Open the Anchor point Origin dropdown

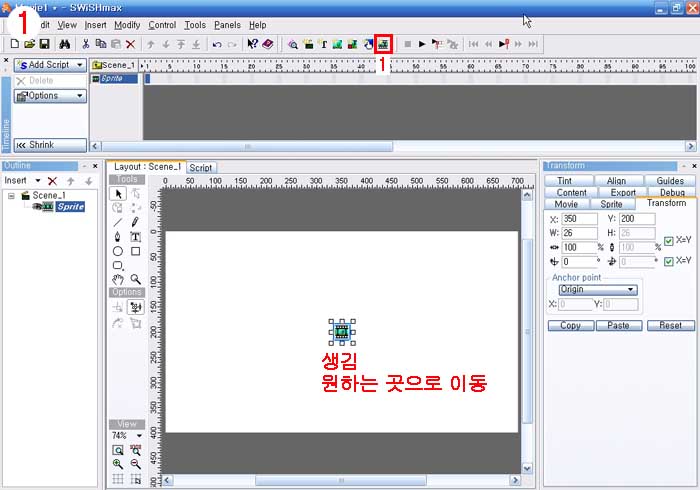pyautogui.click(x=598, y=290)
